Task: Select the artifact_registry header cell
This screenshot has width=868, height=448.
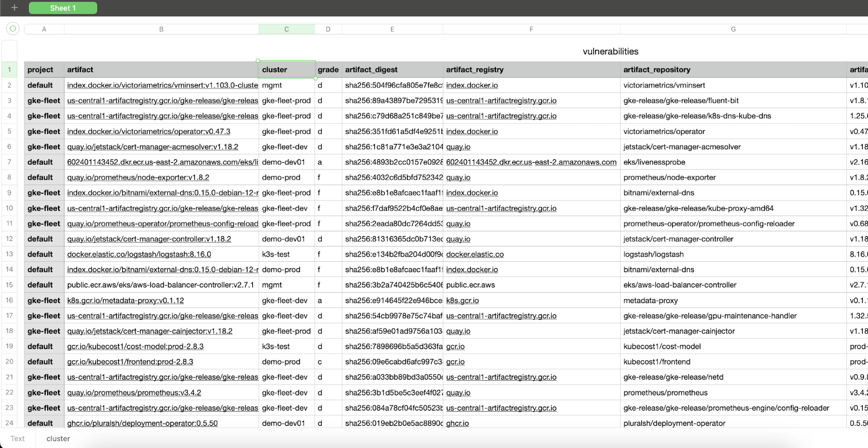Action: coord(532,70)
